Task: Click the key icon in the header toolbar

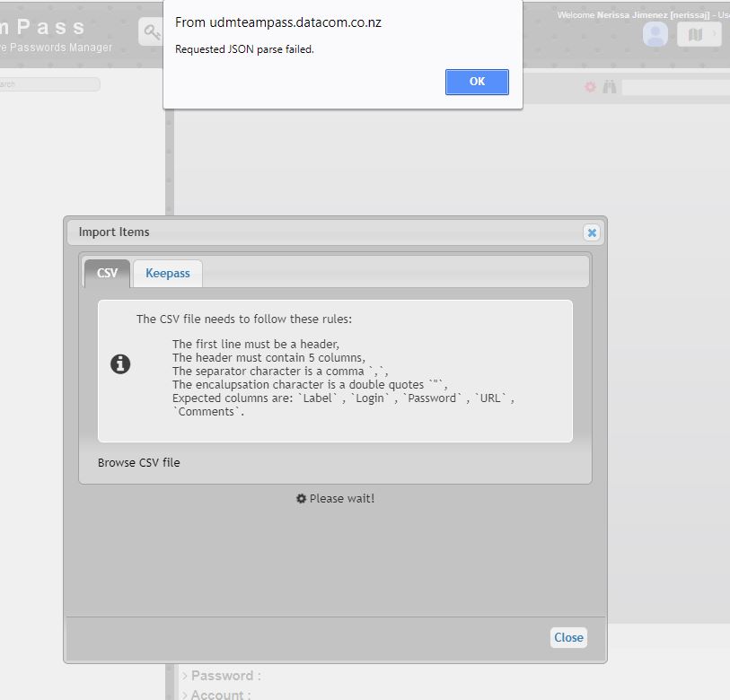Action: [x=151, y=31]
